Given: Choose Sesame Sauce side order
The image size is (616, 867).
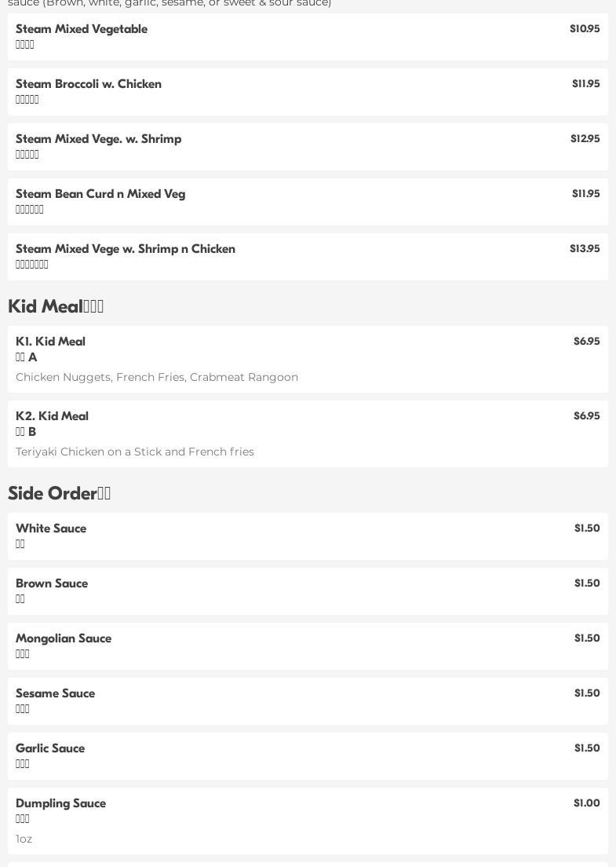Looking at the screenshot, I should tap(308, 701).
